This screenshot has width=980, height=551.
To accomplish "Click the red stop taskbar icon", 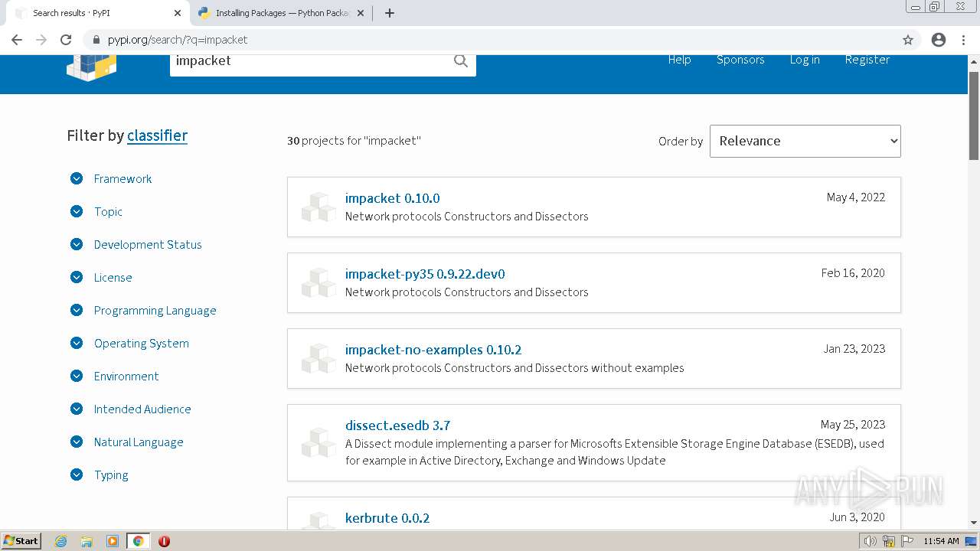I will (x=164, y=541).
